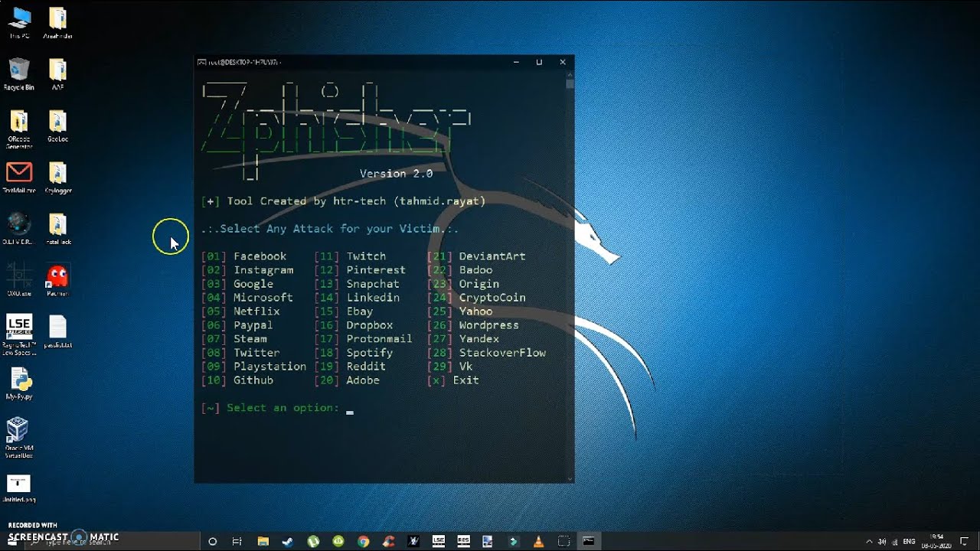Screen dimensions: 980x551
Task: Click the '[19] Reddit' option text
Action: pos(350,367)
